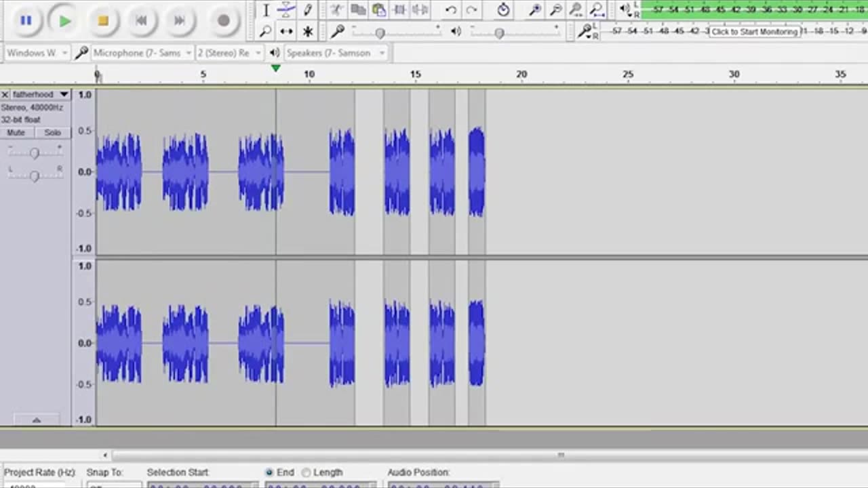
Task: Select the Envelope tool
Action: point(286,9)
